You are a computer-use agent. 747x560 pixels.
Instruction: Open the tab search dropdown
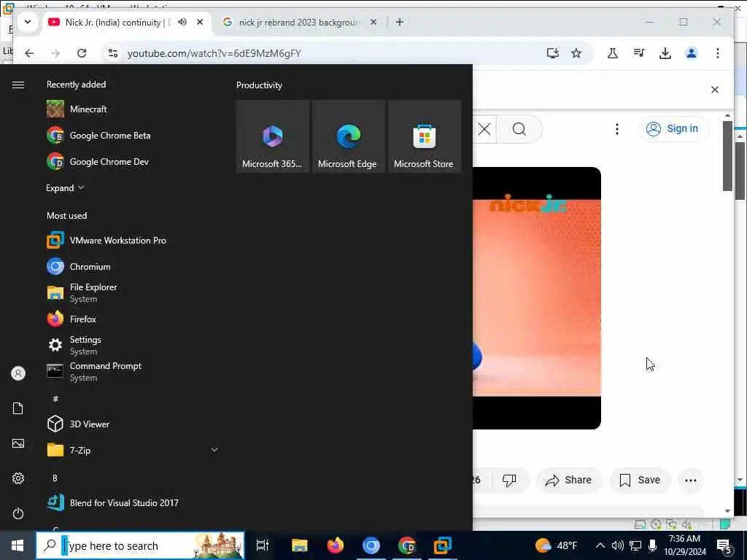click(x=28, y=23)
